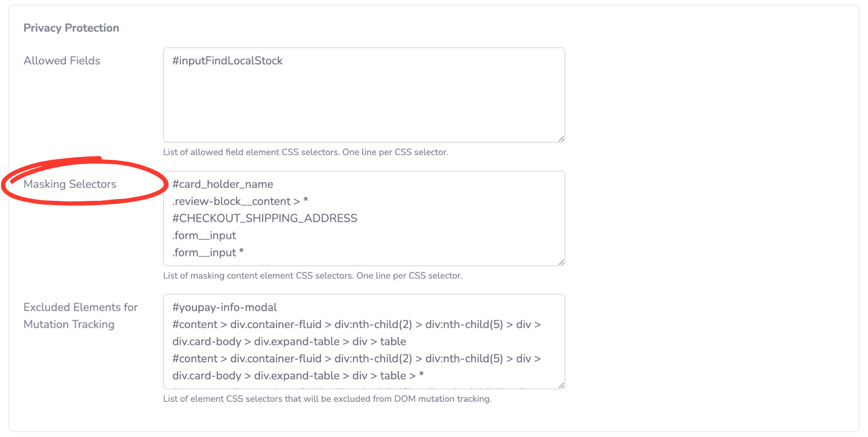Click the Privacy Protection section heading
868x437 pixels.
[71, 28]
